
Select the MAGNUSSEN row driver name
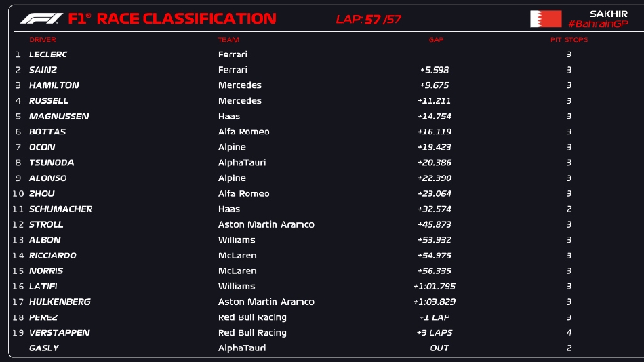click(59, 116)
